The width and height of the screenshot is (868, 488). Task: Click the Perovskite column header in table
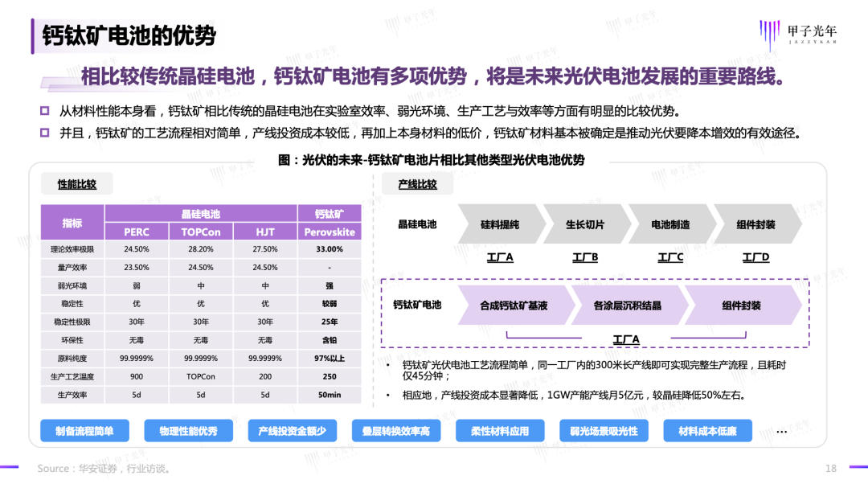click(330, 232)
